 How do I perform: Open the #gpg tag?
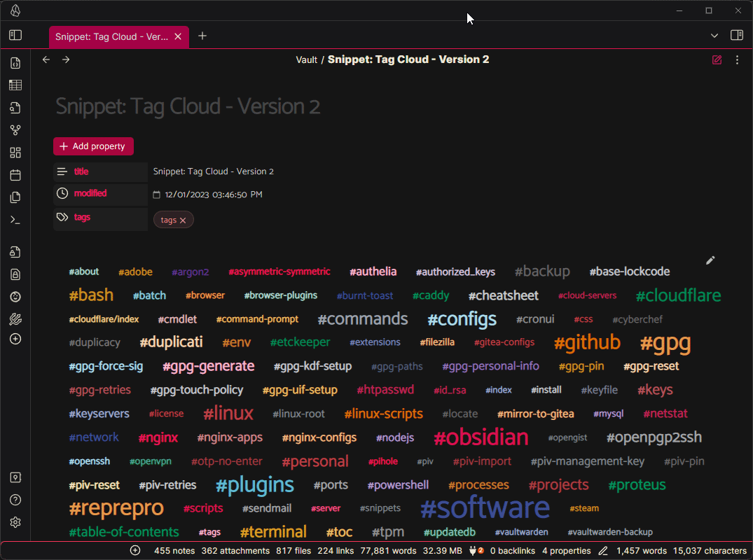pyautogui.click(x=665, y=343)
